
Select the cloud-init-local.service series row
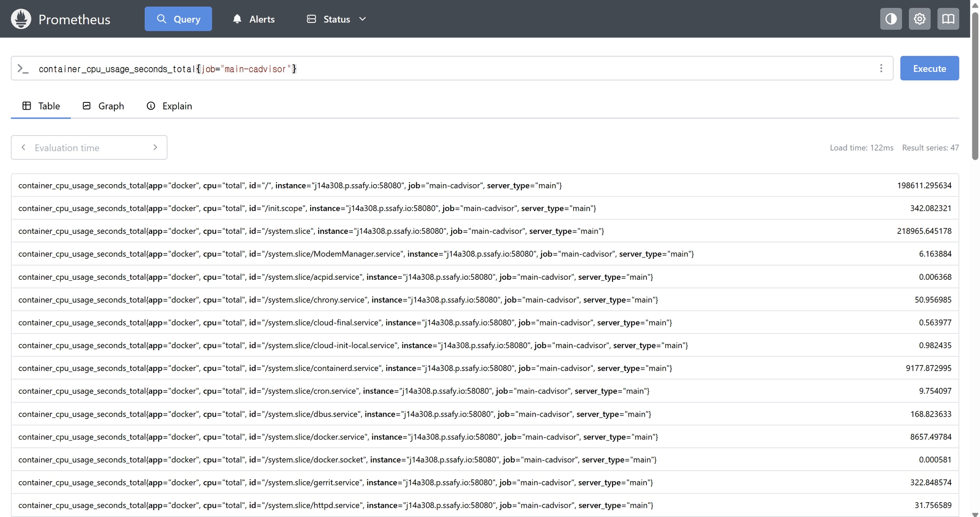tap(485, 345)
